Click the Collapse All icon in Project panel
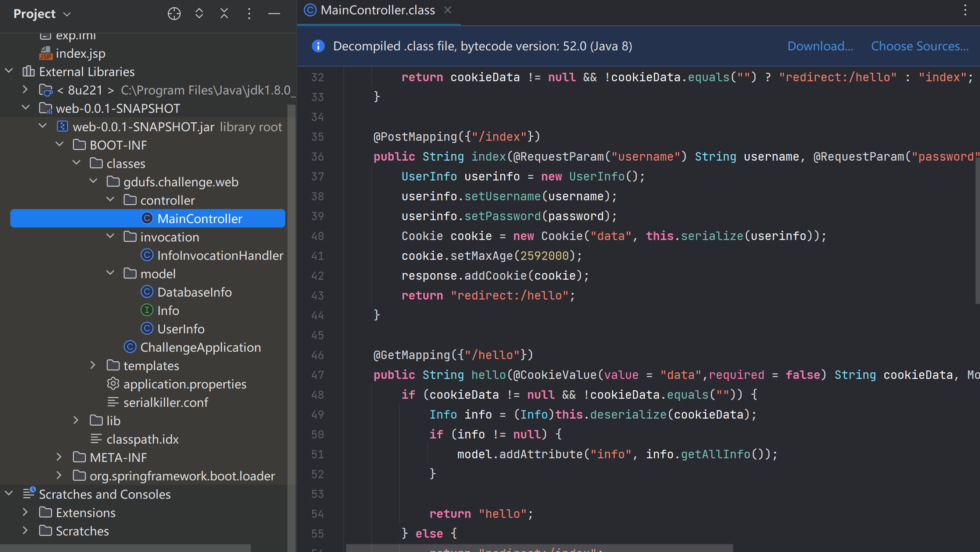 click(x=224, y=14)
